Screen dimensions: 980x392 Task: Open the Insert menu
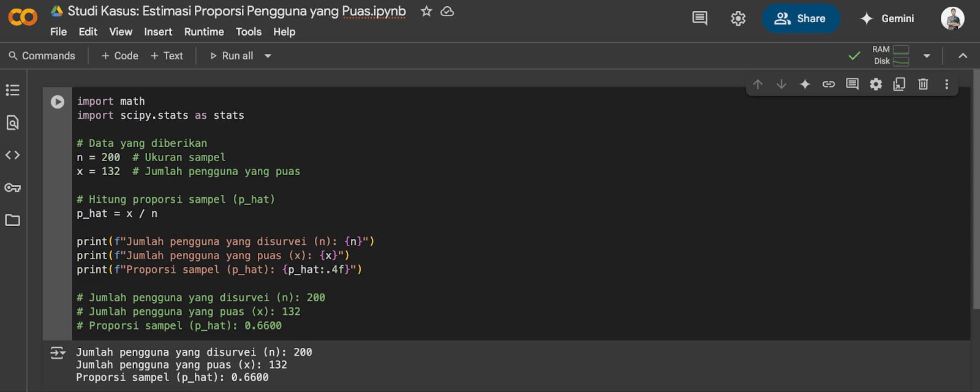pos(158,32)
